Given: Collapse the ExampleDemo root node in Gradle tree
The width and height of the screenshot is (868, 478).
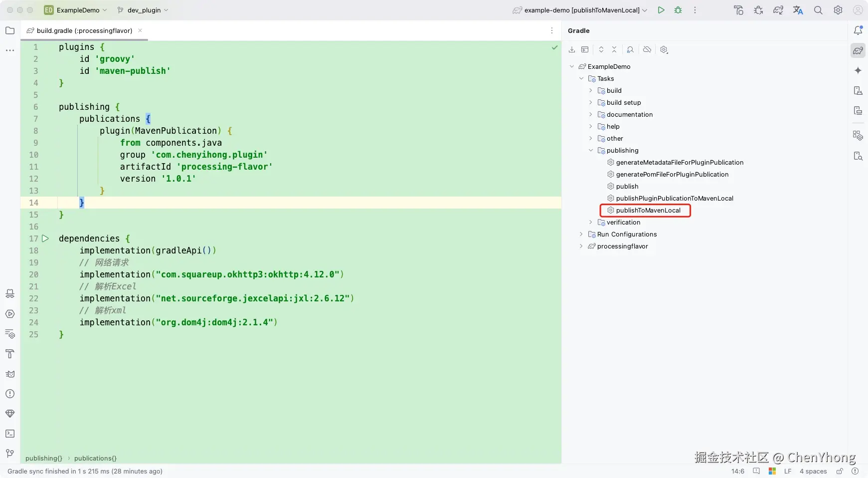Looking at the screenshot, I should pyautogui.click(x=572, y=66).
